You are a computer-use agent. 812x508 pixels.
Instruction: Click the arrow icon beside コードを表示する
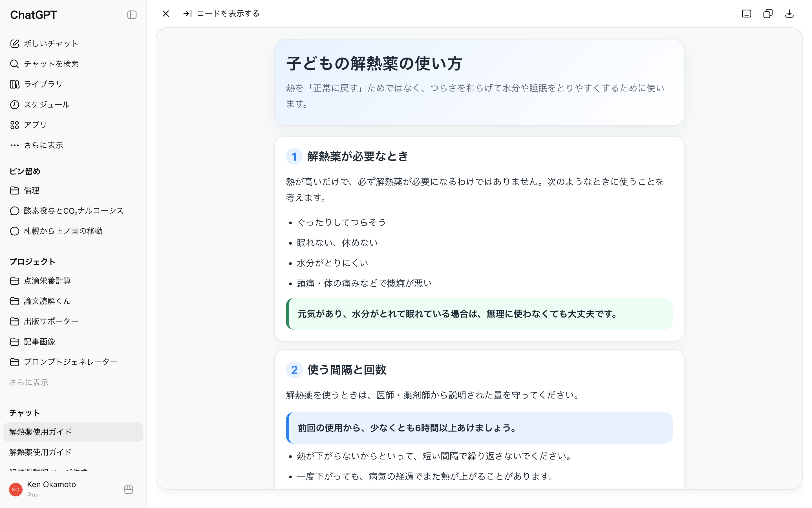click(x=187, y=14)
